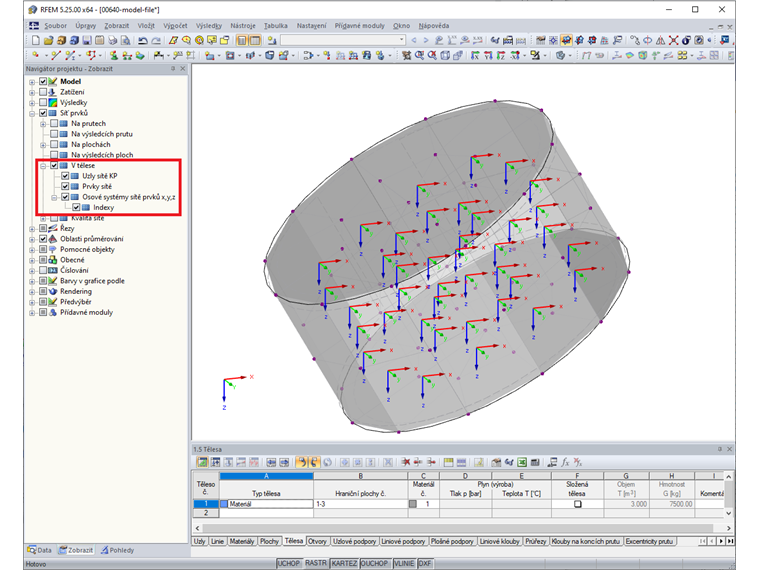760x570 pixels.
Task: Save the model with the floppy icon
Action: point(87,40)
